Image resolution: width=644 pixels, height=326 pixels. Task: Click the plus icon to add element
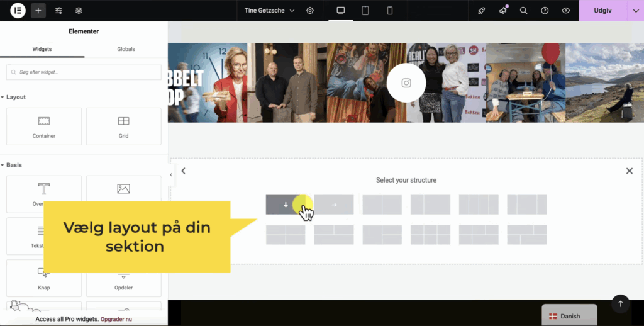point(38,11)
